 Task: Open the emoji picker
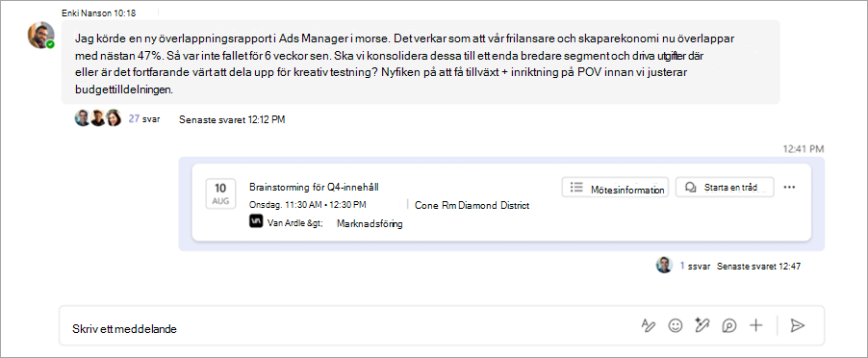675,326
